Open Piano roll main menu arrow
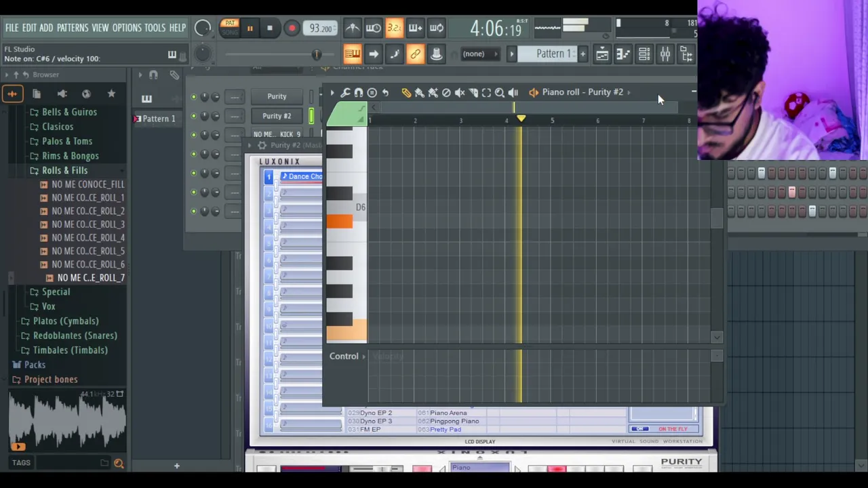 click(332, 92)
